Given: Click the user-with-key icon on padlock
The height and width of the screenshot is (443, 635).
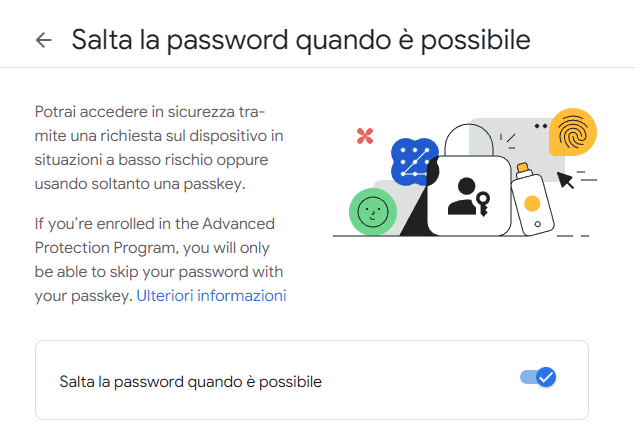Looking at the screenshot, I should (x=469, y=197).
